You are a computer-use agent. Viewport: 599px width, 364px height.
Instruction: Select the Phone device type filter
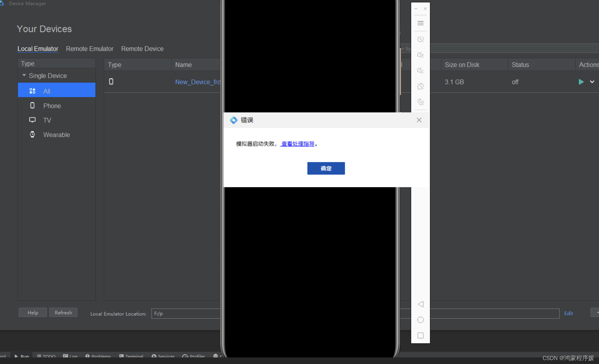click(52, 105)
